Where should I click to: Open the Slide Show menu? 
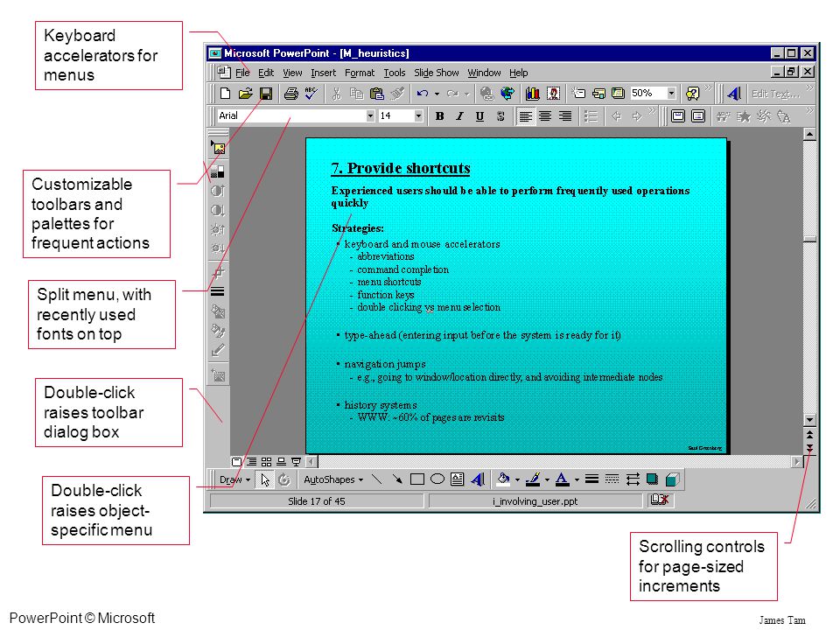point(436,73)
